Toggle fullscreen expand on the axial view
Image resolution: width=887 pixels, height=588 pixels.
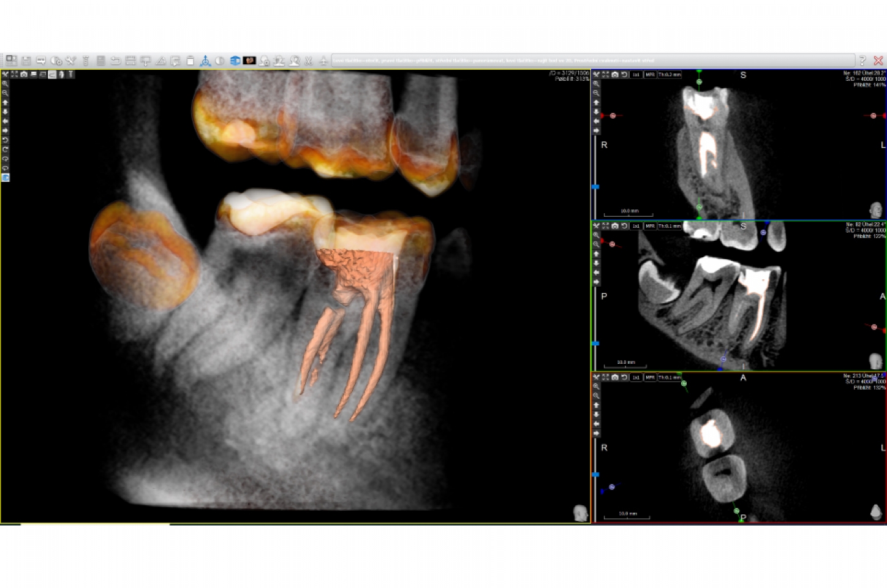pyautogui.click(x=605, y=378)
